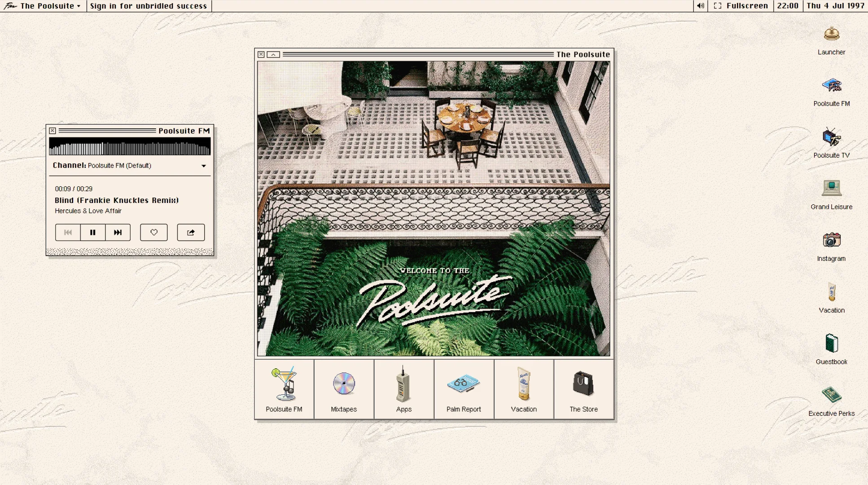This screenshot has height=485, width=868.
Task: Click Sign in for unbridled success
Action: click(x=149, y=6)
